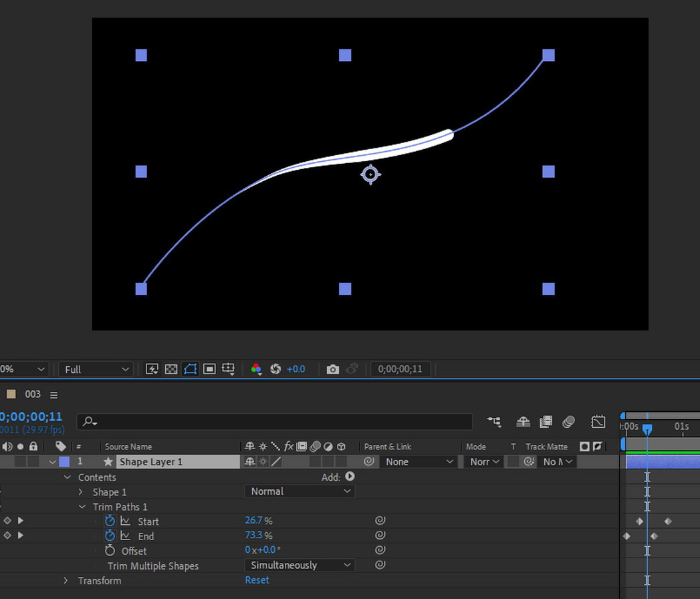Screen dimensions: 700x599
Task: Open the grid and guide options icon
Action: 228,369
